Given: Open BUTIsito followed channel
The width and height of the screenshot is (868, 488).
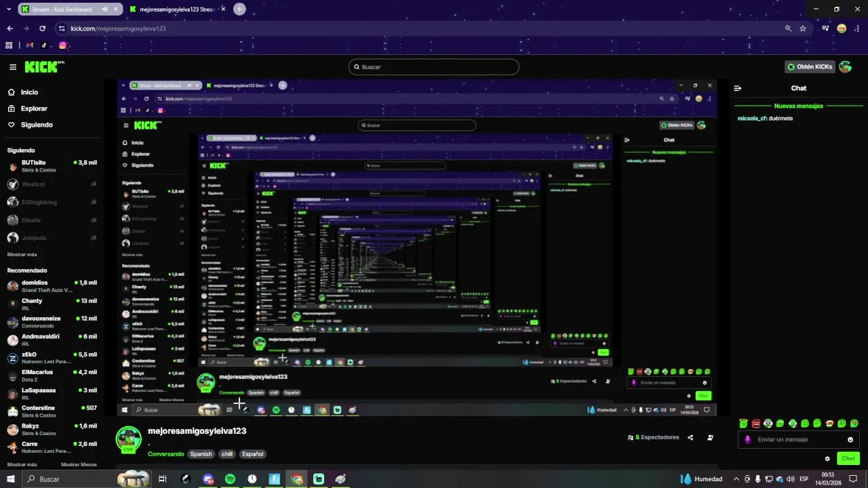Looking at the screenshot, I should click(x=52, y=166).
